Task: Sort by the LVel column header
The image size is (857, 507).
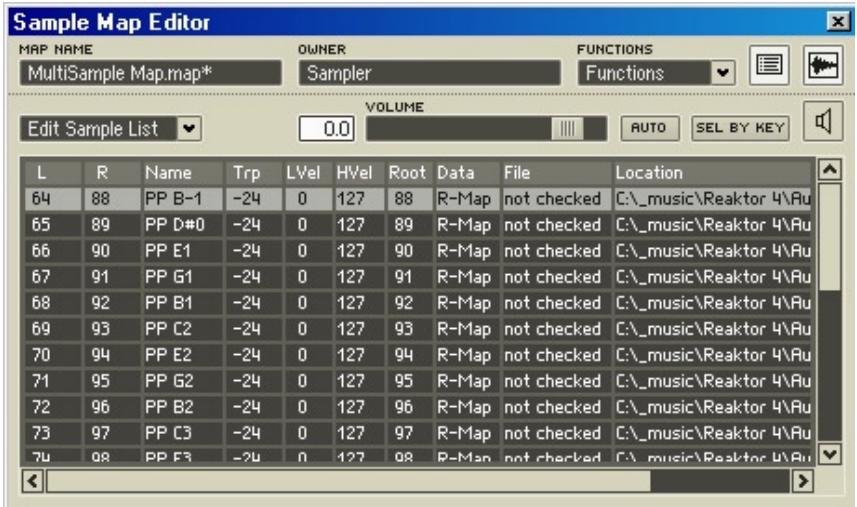Action: [308, 173]
